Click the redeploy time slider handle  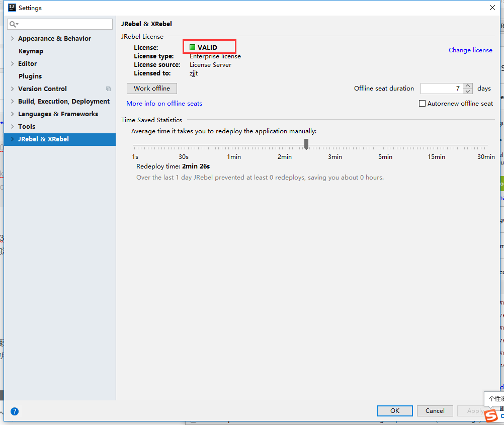click(x=306, y=144)
